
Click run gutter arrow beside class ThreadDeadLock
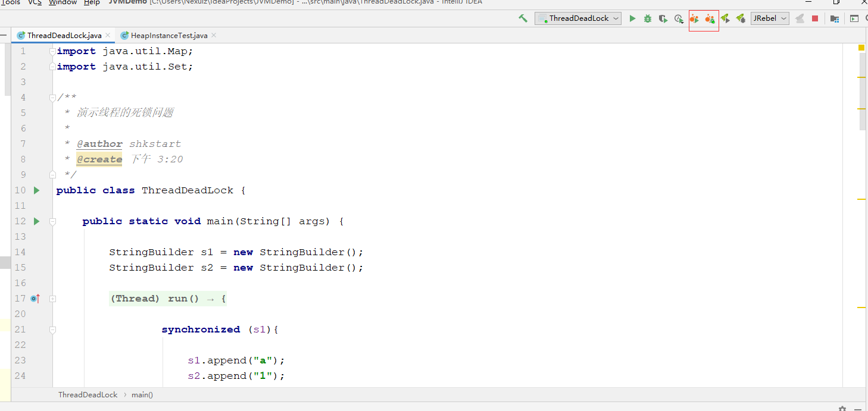point(36,190)
